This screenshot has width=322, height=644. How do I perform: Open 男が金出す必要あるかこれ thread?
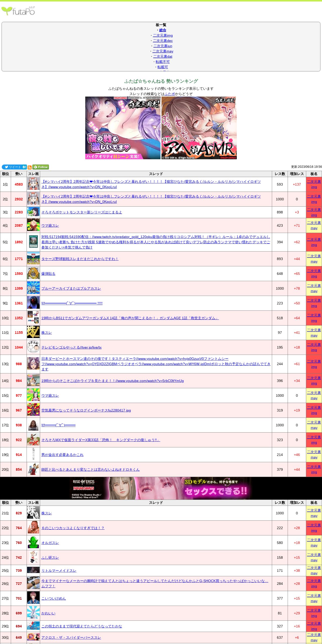coord(62,455)
